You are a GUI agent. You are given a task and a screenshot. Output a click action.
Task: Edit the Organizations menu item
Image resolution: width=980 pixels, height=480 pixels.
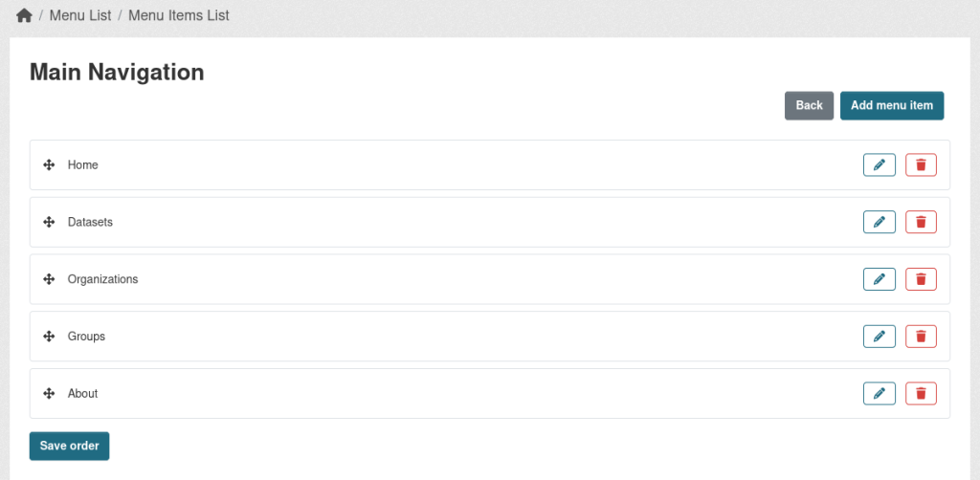(879, 279)
